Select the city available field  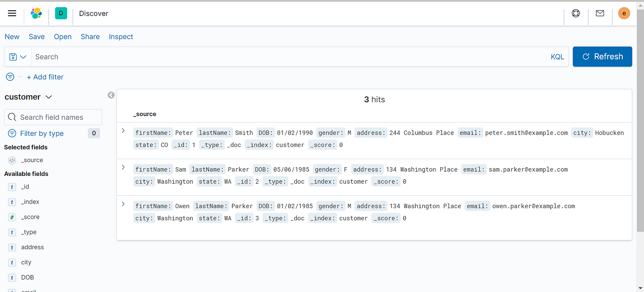26,263
